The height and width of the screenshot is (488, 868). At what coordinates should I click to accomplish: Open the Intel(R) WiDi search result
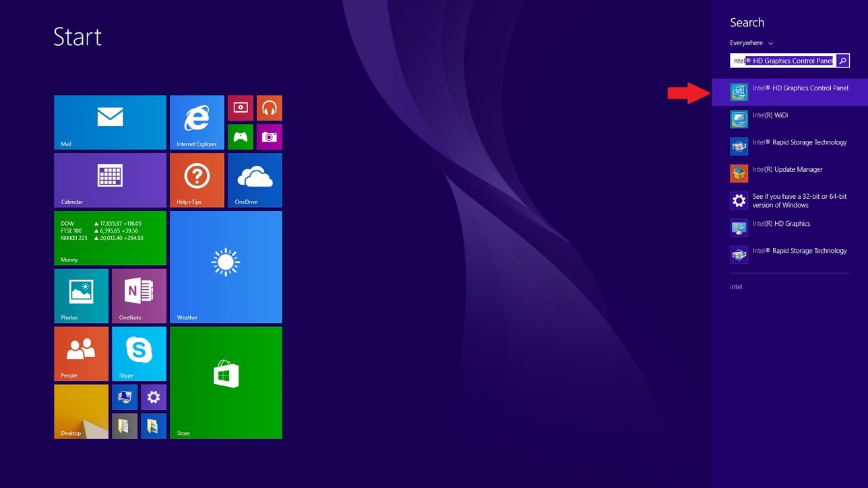click(x=790, y=119)
